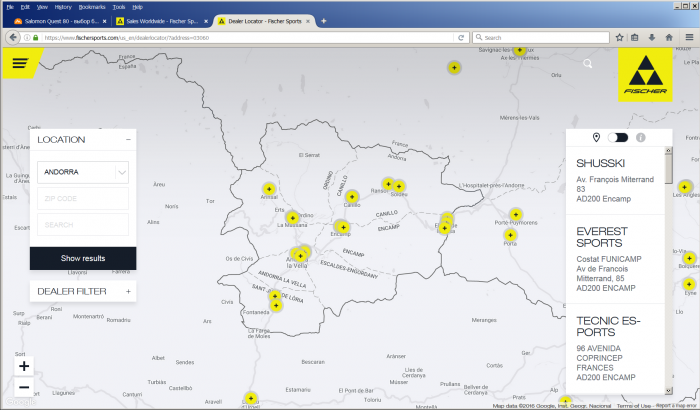The width and height of the screenshot is (700, 410).
Task: Click the dealer list scrollbar down arrow
Action: 668,391
